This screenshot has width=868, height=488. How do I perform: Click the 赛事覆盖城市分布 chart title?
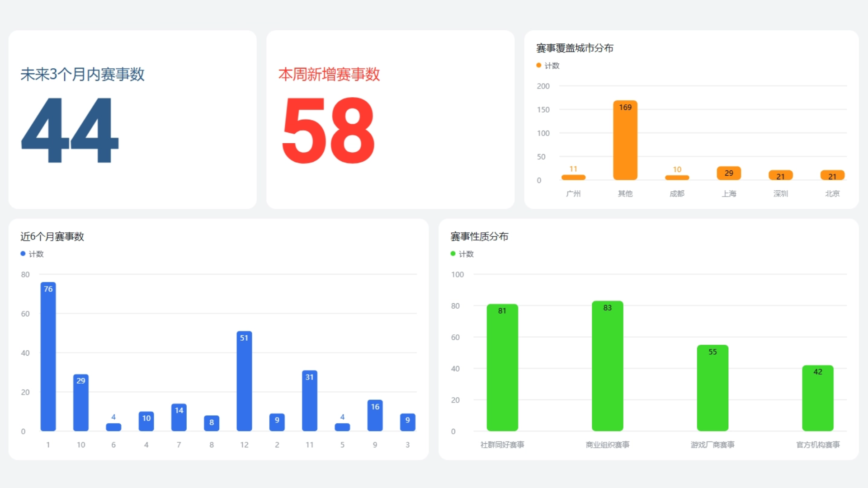(574, 48)
